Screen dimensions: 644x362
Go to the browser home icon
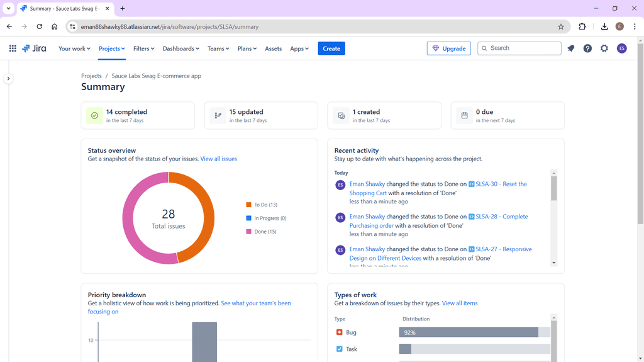pos(55,26)
